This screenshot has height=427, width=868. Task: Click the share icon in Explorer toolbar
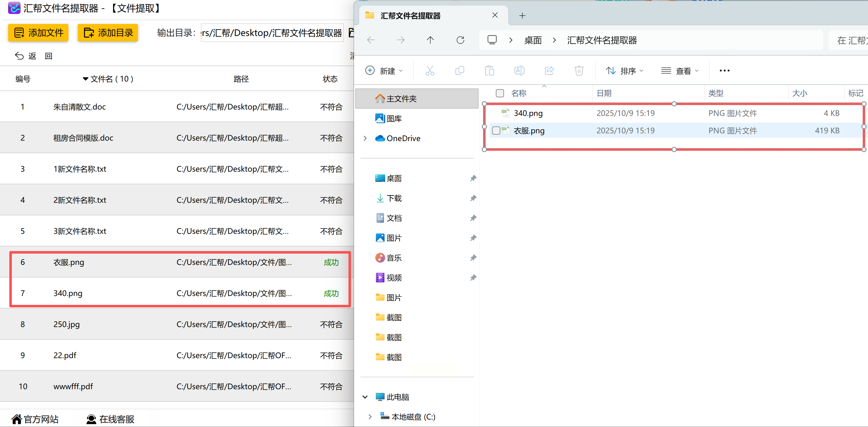pyautogui.click(x=549, y=71)
